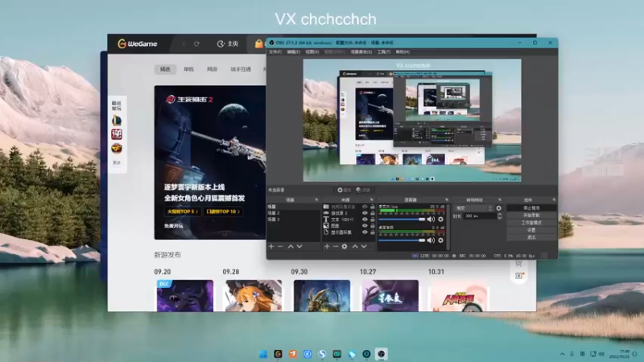Pop out the Audio Mixer dock panel
Viewport: 644px width, 362px height.
(447, 200)
